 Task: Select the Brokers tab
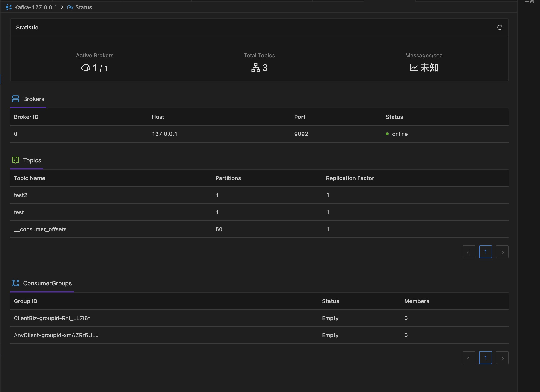point(34,99)
